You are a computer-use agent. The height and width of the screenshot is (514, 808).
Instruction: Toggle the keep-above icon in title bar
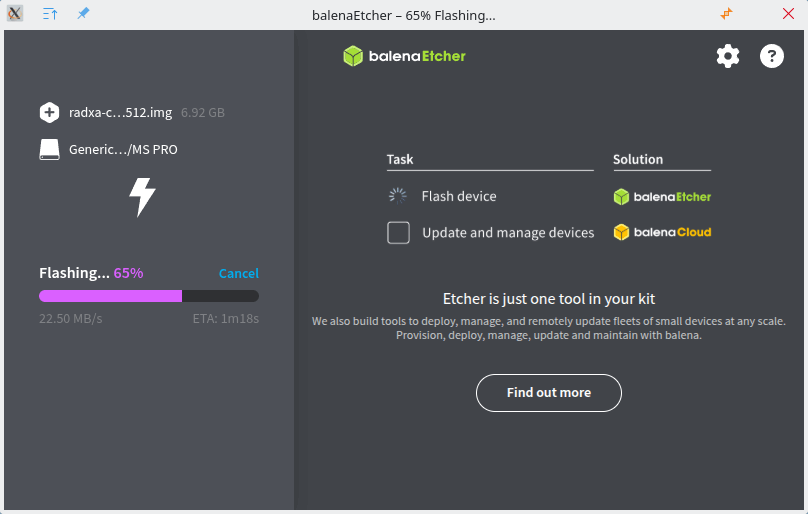tap(50, 15)
